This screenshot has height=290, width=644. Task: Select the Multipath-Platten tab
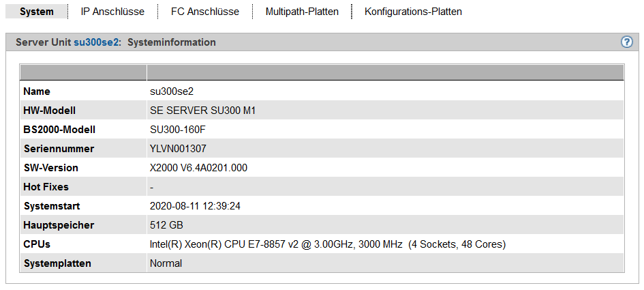click(302, 12)
